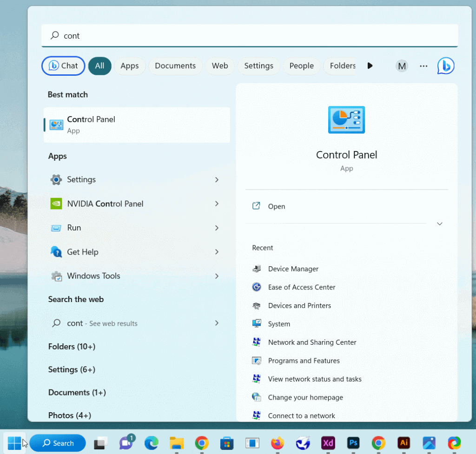Click the Devices and Printers icon
Image resolution: width=476 pixels, height=454 pixels.
(x=257, y=306)
